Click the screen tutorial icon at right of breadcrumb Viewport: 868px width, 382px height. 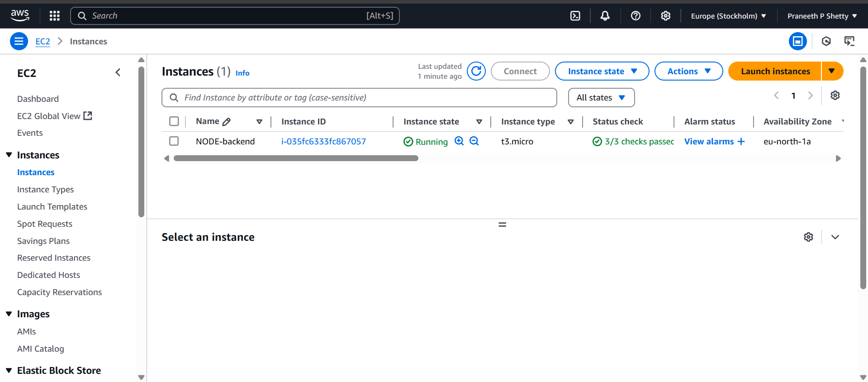tap(849, 41)
